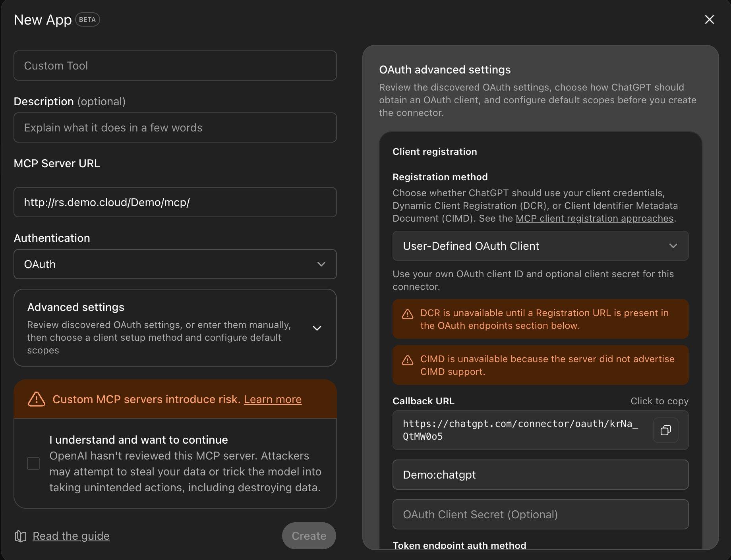Click the Client registration heading
Viewport: 731px width, 560px height.
[x=435, y=151]
